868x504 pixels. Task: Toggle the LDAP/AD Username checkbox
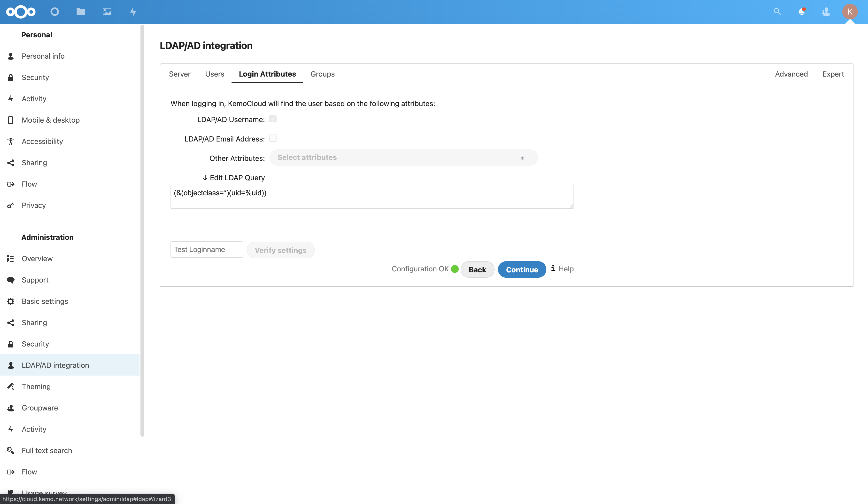tap(273, 119)
